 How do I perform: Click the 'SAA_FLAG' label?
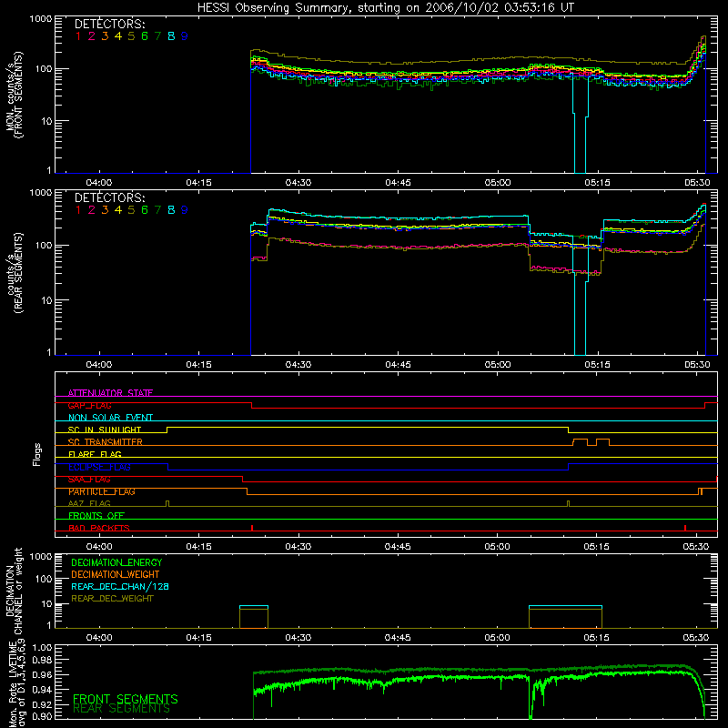click(x=89, y=480)
